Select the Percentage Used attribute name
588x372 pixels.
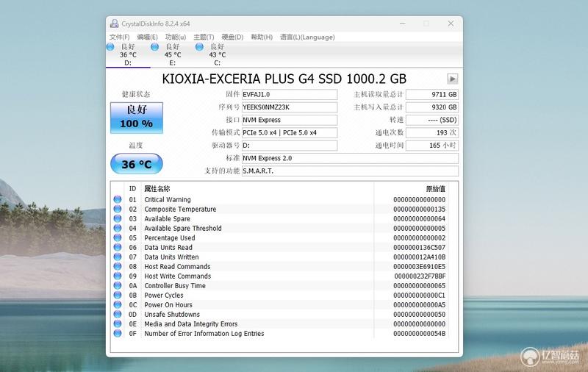170,237
